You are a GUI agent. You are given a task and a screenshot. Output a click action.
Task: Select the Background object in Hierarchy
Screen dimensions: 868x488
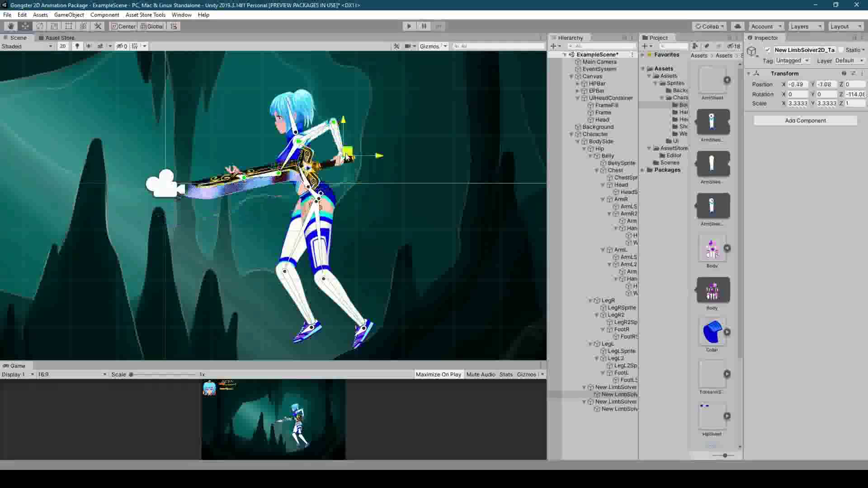pyautogui.click(x=598, y=127)
